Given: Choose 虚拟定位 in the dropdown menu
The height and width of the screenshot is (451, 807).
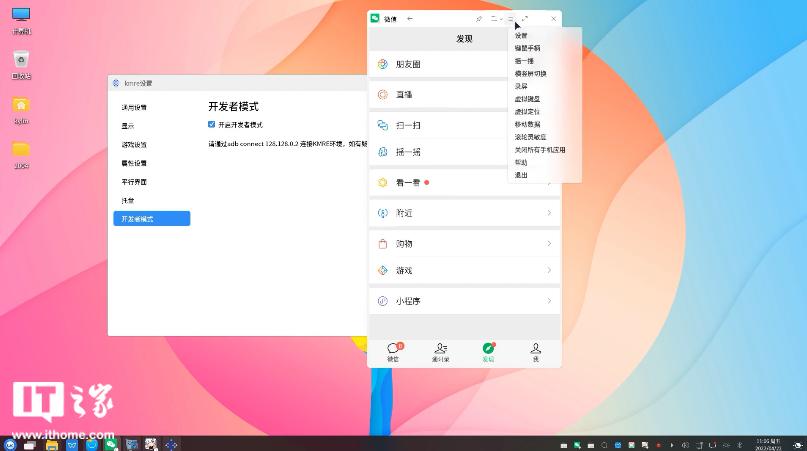Looking at the screenshot, I should [527, 111].
